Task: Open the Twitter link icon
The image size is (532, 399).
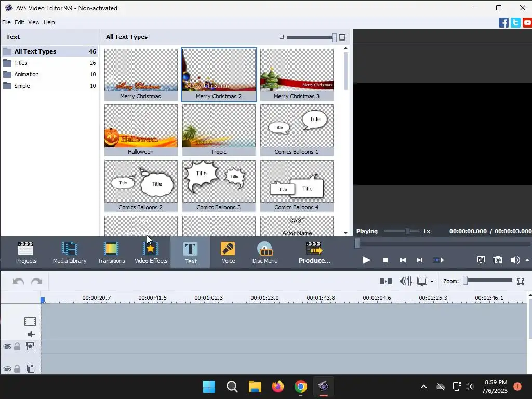Action: tap(515, 23)
